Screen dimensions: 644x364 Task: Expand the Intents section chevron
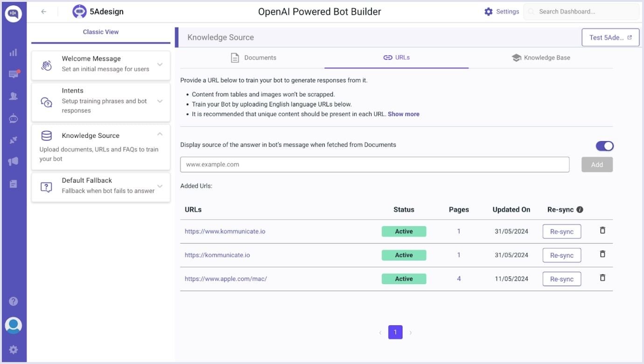(160, 101)
